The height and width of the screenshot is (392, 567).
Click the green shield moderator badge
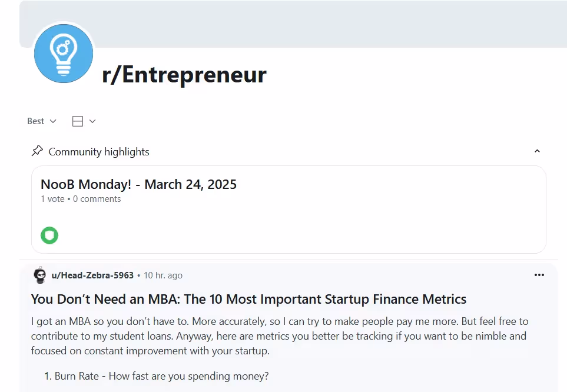pyautogui.click(x=49, y=235)
